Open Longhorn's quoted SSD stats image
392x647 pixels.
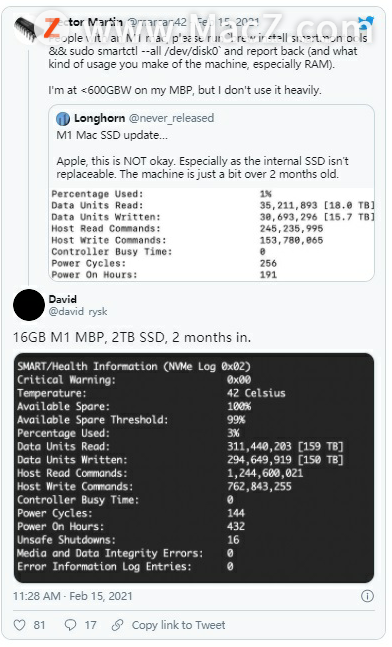(212, 234)
